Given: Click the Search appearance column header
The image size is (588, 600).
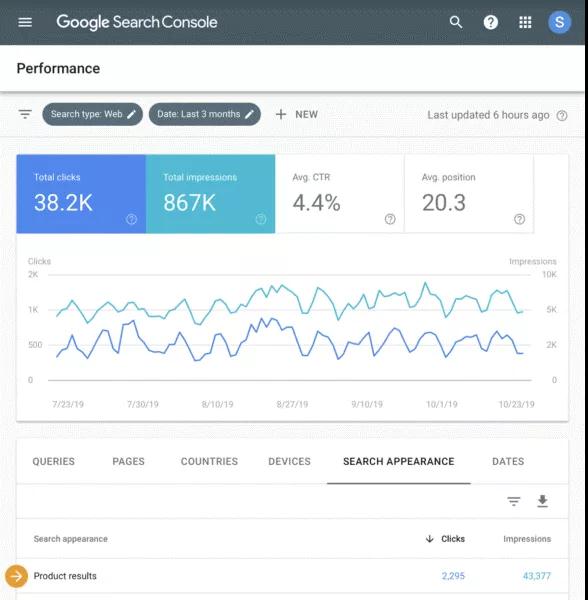Looking at the screenshot, I should point(70,539).
